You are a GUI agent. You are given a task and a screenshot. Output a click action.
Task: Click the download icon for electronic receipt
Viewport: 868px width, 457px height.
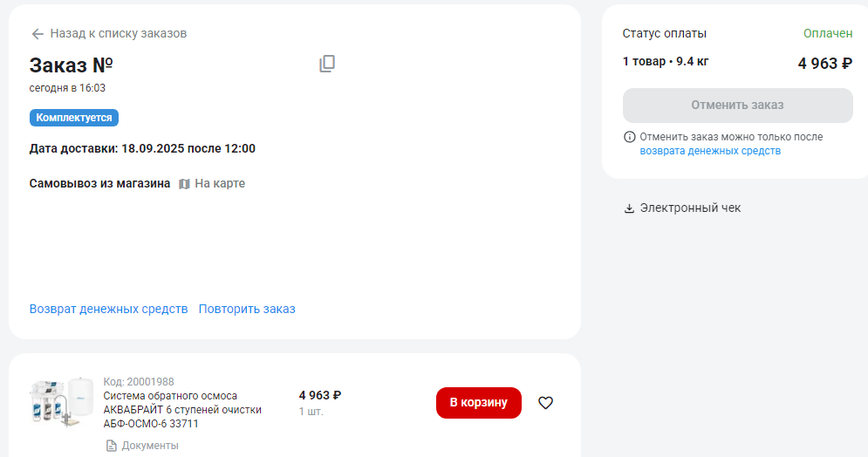[x=629, y=208]
